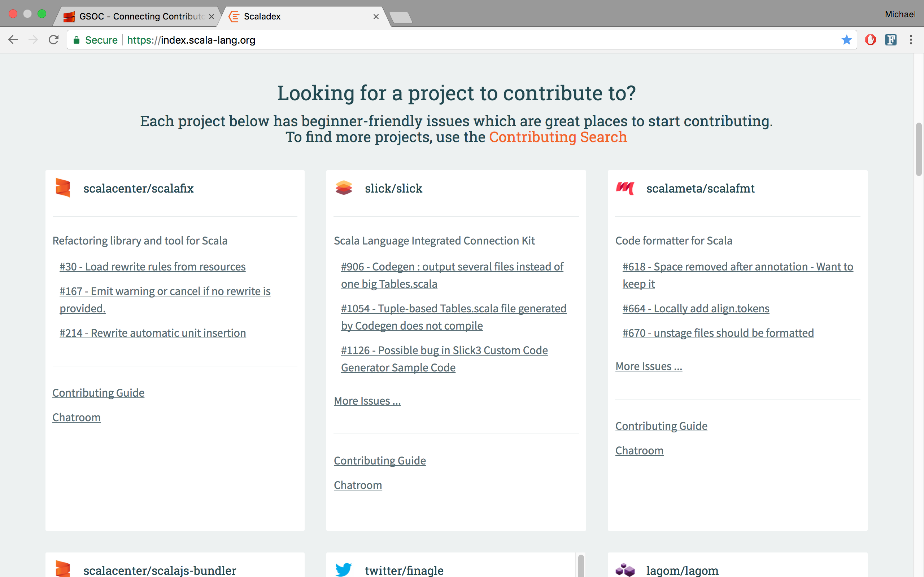924x577 pixels.
Task: Click the Twitter bird icon for finagle
Action: point(344,569)
